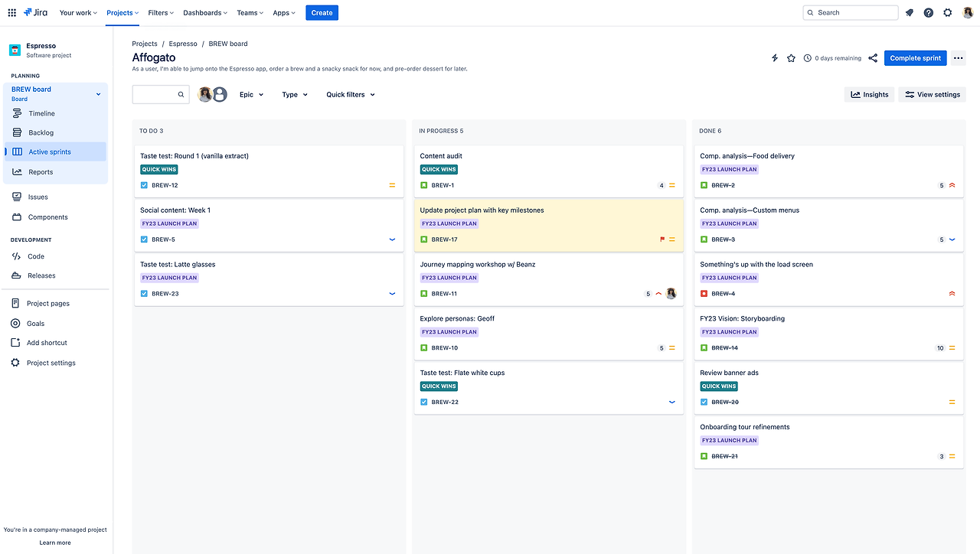Viewport: 980px width, 554px height.
Task: Click the medium priority icon on BREW-20
Action: 952,402
